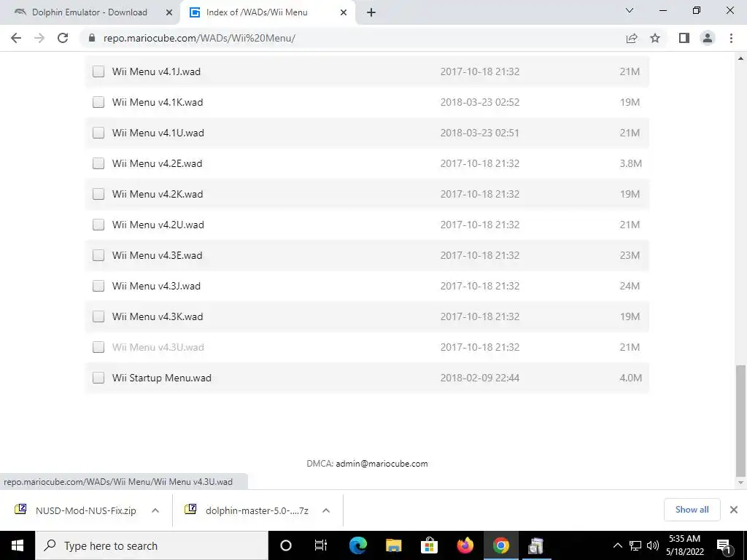Tick checkbox for Wii Menu v4.2E.wad
Screen dimensions: 747x560
tap(98, 163)
